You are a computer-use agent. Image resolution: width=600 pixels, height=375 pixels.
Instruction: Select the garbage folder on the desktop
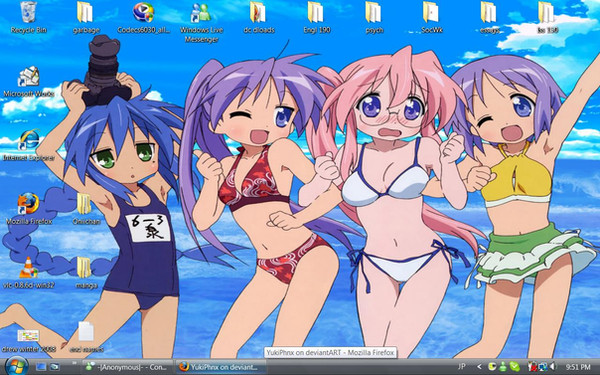point(86,17)
